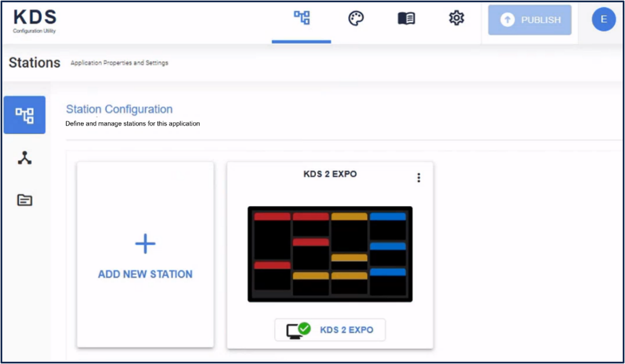
Task: Click the 'Define and manage stations' description text
Action: tap(133, 124)
